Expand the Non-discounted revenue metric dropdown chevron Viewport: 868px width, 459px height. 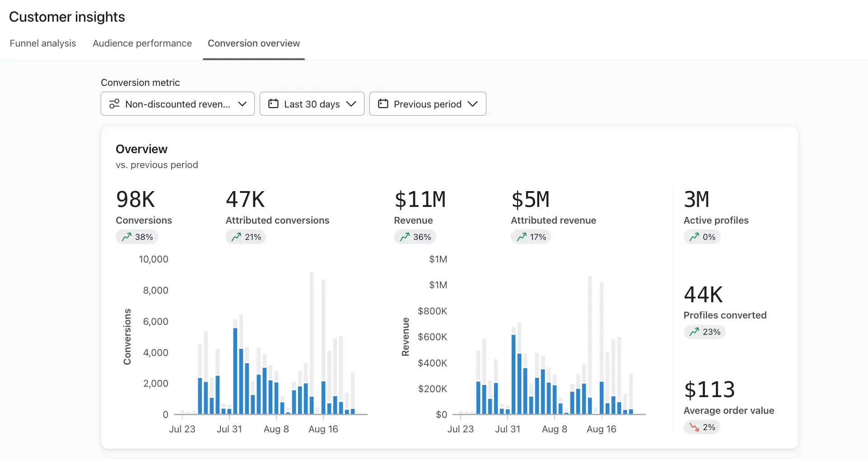tap(242, 104)
